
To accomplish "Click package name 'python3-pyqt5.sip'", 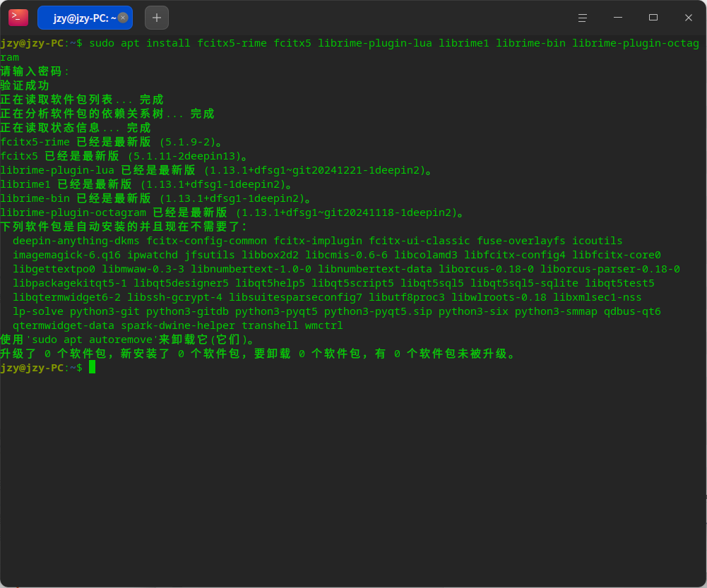I will pyautogui.click(x=378, y=311).
